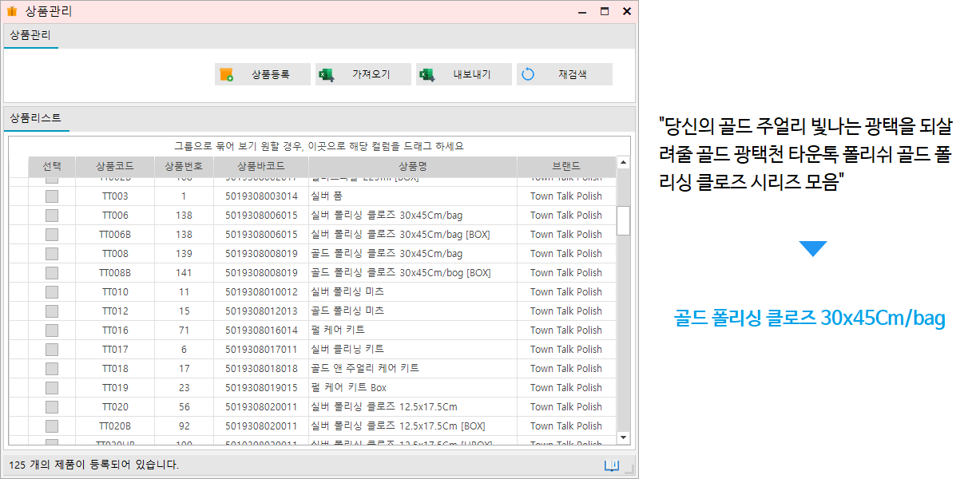Select the 상품리스트 tab
The width and height of the screenshot is (980, 479).
coord(36,118)
